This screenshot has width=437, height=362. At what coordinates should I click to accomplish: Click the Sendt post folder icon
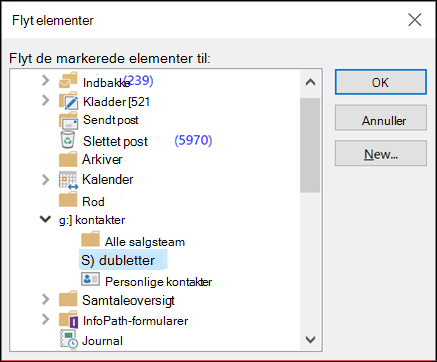pyautogui.click(x=68, y=121)
